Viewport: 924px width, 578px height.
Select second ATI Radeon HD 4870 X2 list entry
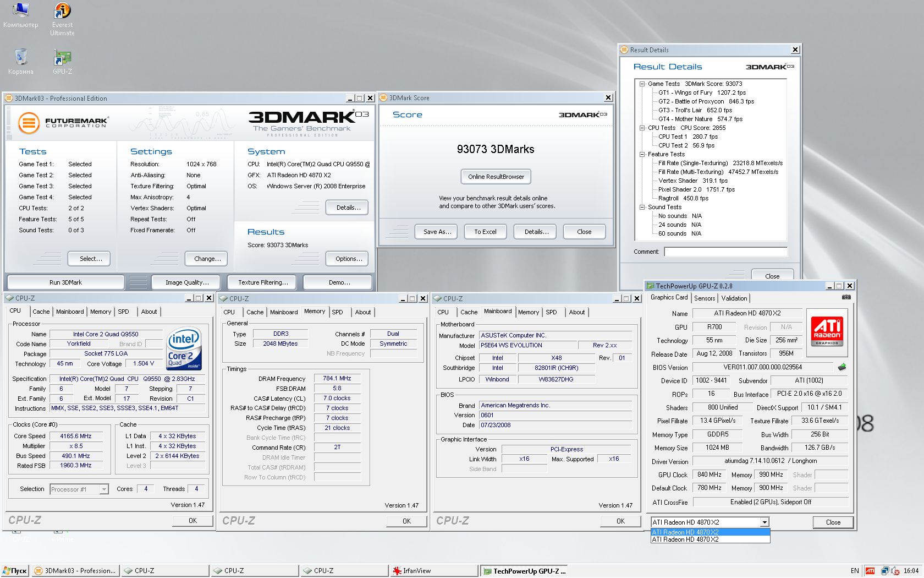click(710, 539)
